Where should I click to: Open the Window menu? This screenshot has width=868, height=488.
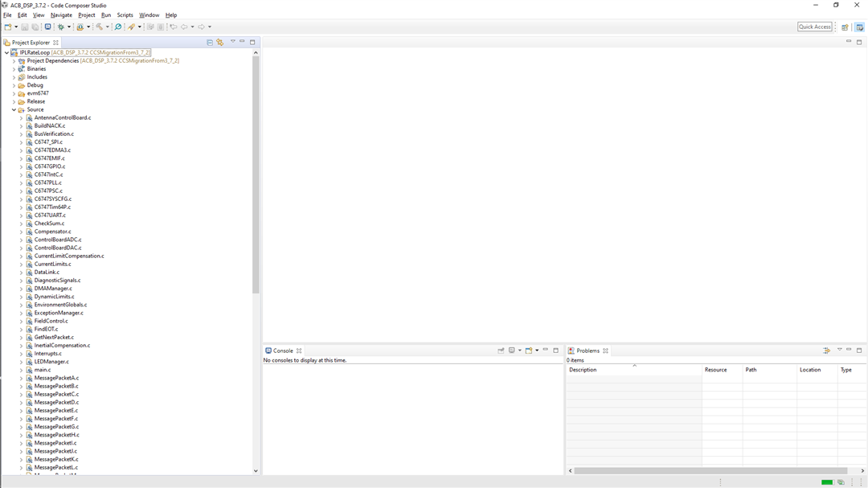point(149,15)
